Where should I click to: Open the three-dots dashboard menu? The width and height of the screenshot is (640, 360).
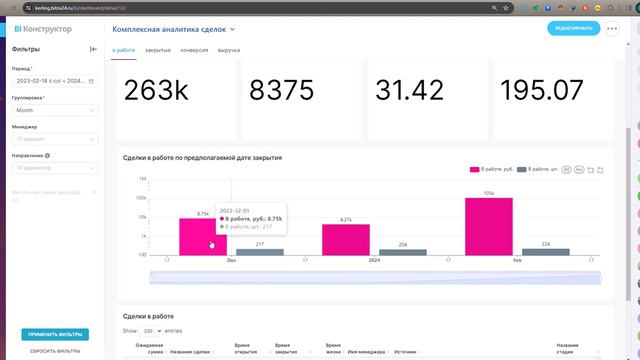point(612,29)
